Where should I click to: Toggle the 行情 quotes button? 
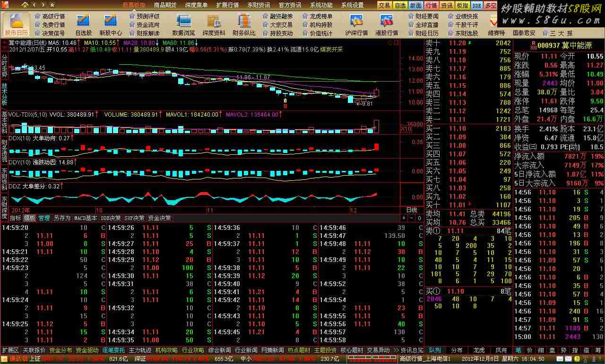[x=431, y=5]
